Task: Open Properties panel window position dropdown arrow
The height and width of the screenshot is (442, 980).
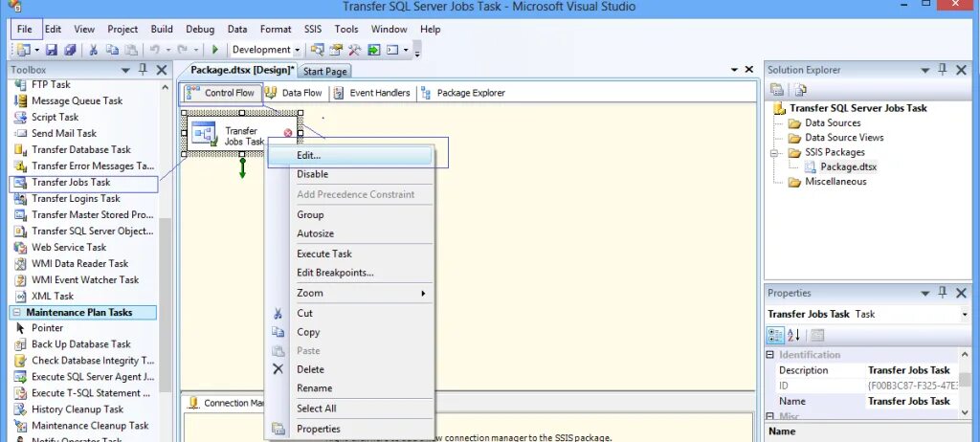Action: [925, 293]
